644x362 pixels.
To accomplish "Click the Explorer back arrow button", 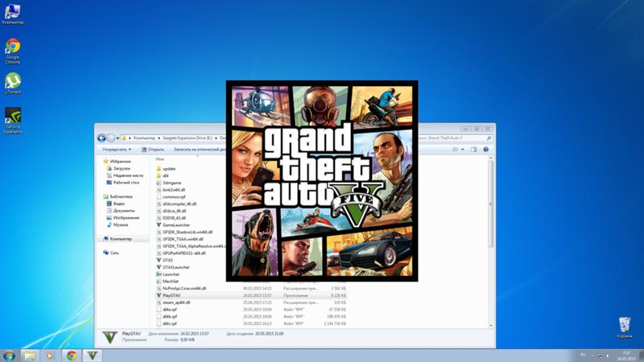I will (x=101, y=138).
